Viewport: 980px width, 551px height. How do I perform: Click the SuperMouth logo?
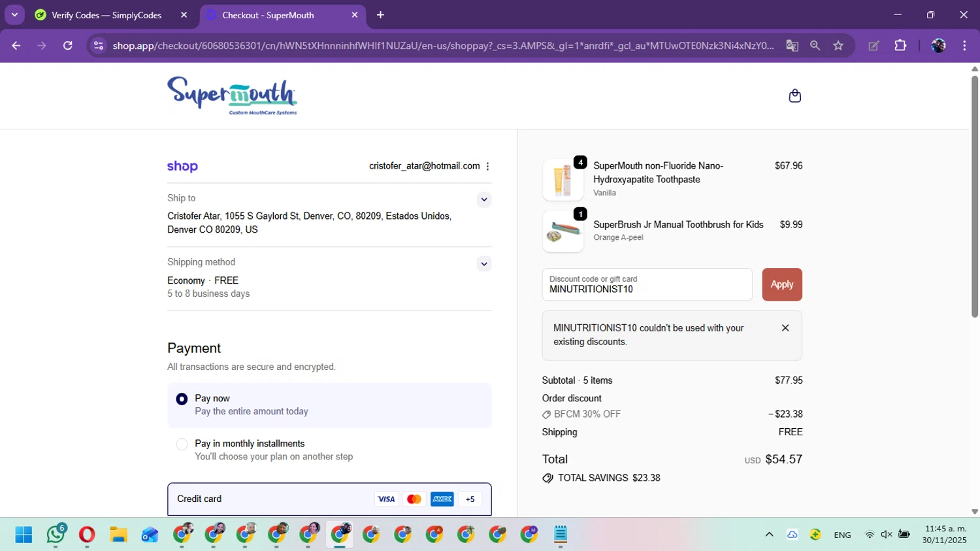[232, 95]
